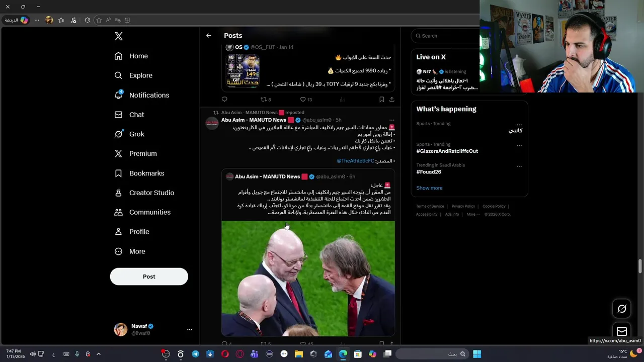This screenshot has width=644, height=362.
Task: Open Grok floating button at bottom right
Action: (x=622, y=309)
